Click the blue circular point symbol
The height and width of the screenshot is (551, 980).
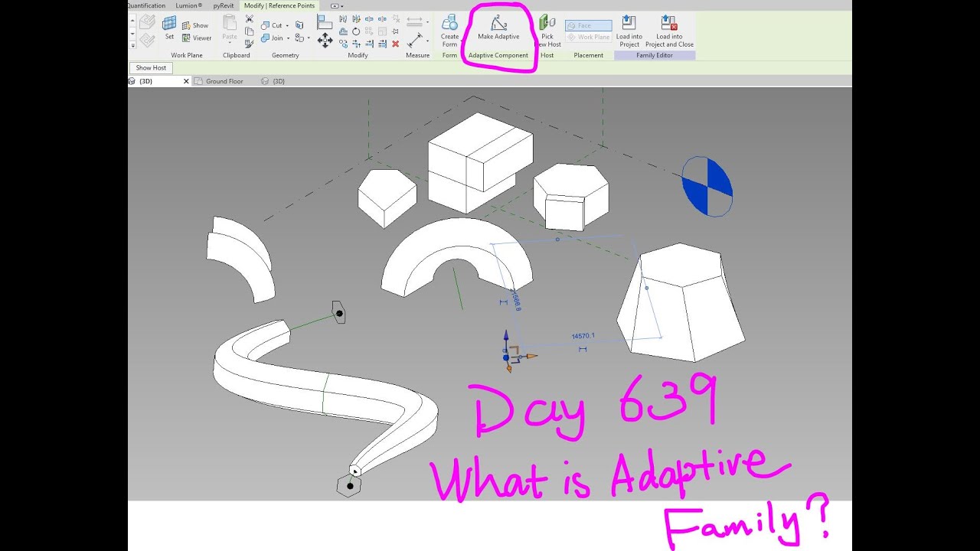coord(707,187)
